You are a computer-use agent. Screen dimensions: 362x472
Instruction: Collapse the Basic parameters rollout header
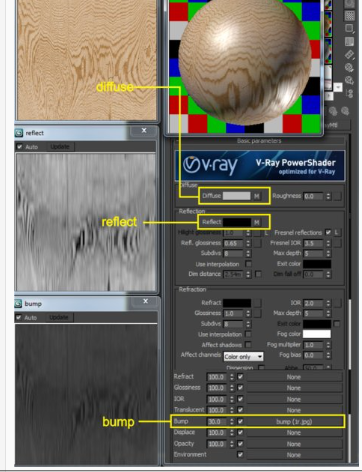(259, 141)
